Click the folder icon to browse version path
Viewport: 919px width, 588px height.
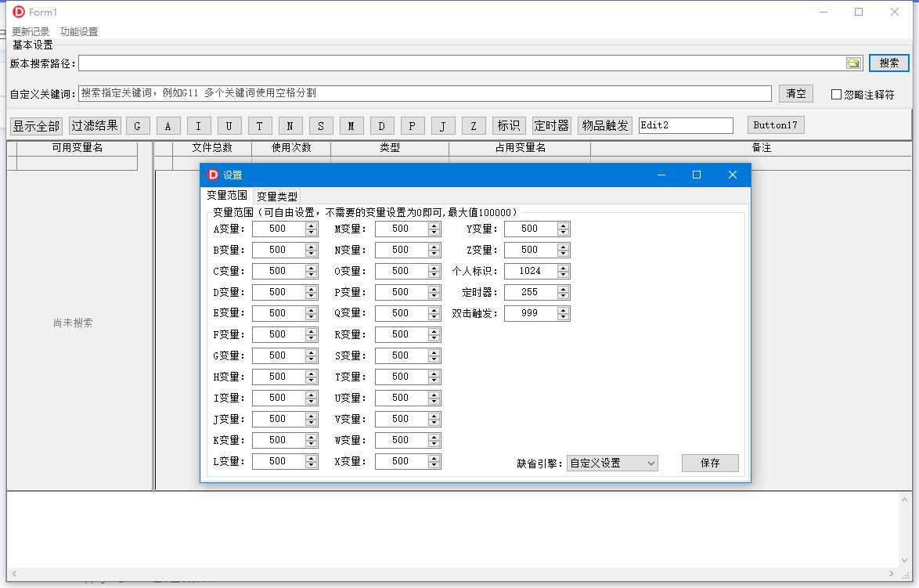853,63
